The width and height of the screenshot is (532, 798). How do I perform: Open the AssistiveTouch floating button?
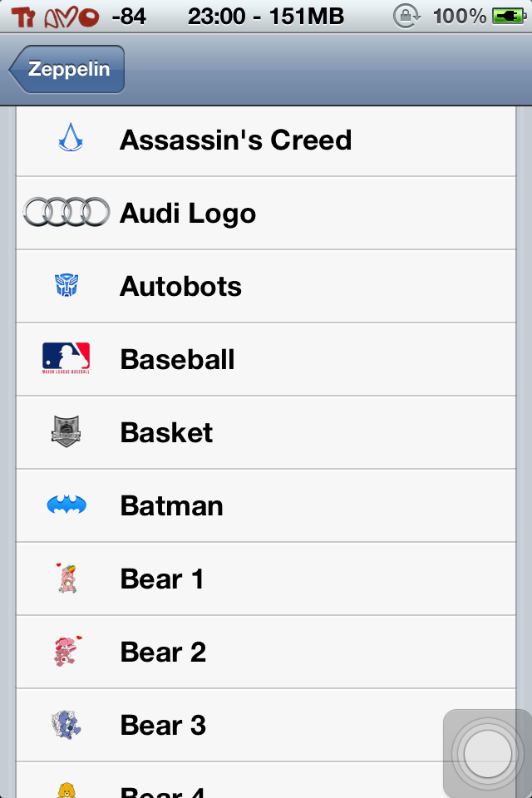pos(487,754)
